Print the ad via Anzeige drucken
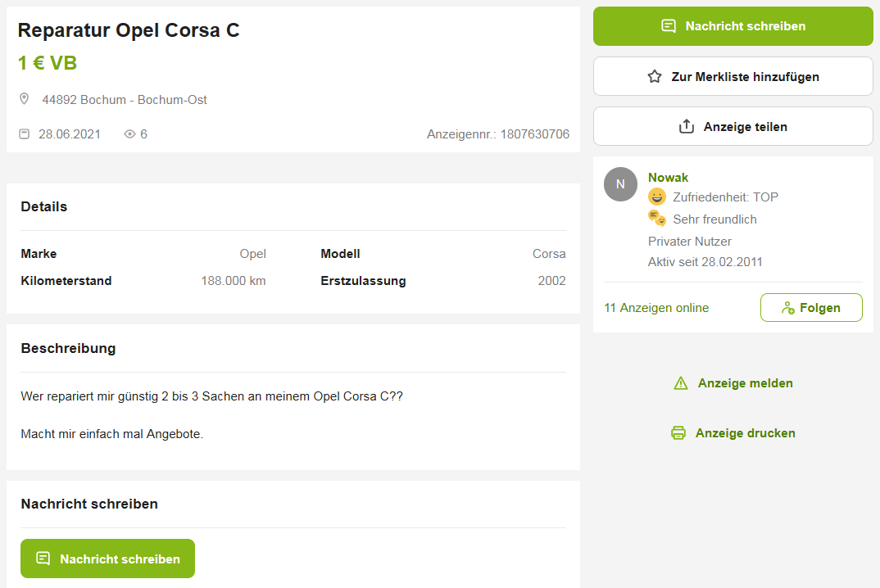Viewport: 880px width, 588px height. click(744, 433)
